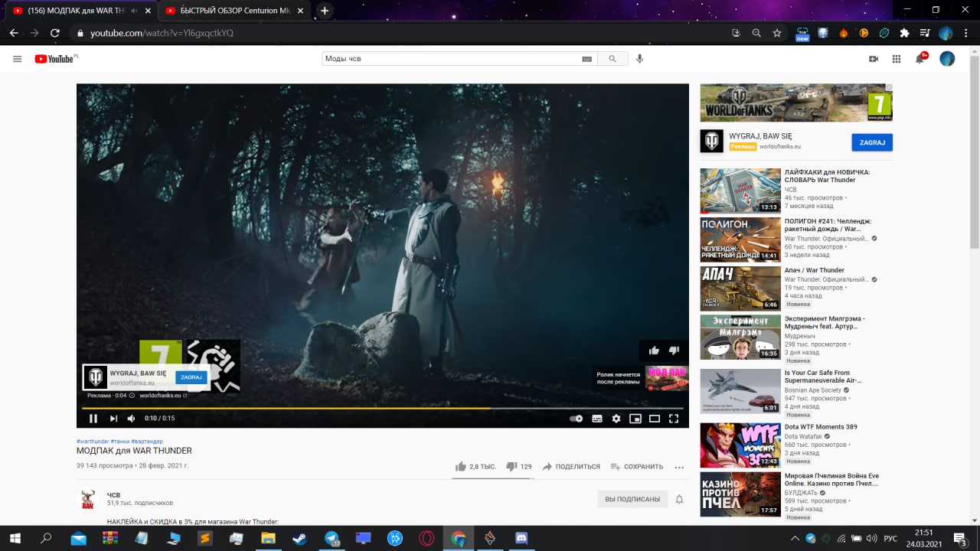980x551 pixels.
Task: Open the on-screen keyboard in the search box
Action: [x=587, y=59]
